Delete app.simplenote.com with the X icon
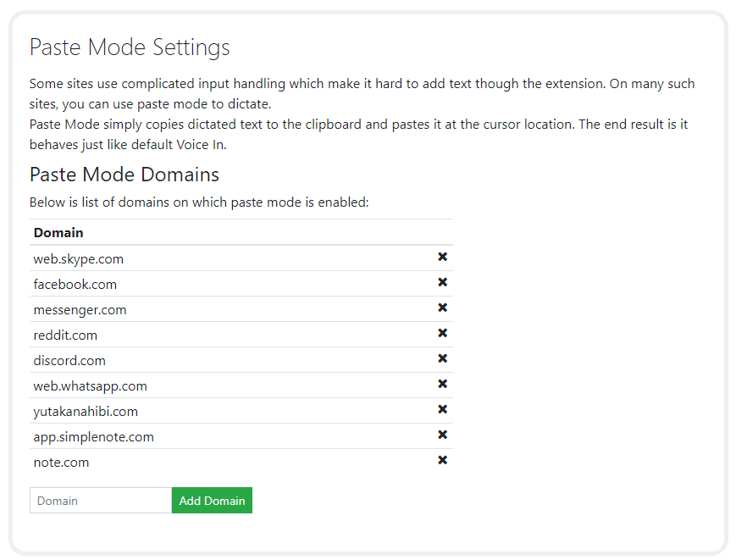 tap(442, 435)
